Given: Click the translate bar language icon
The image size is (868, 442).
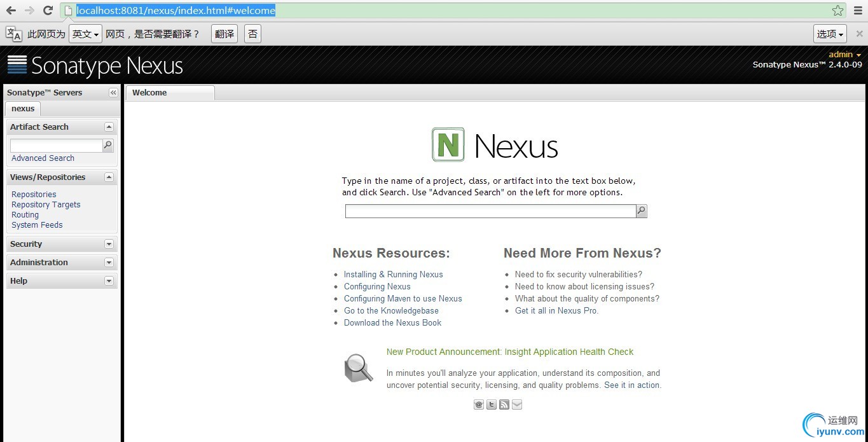Looking at the screenshot, I should pyautogui.click(x=14, y=34).
